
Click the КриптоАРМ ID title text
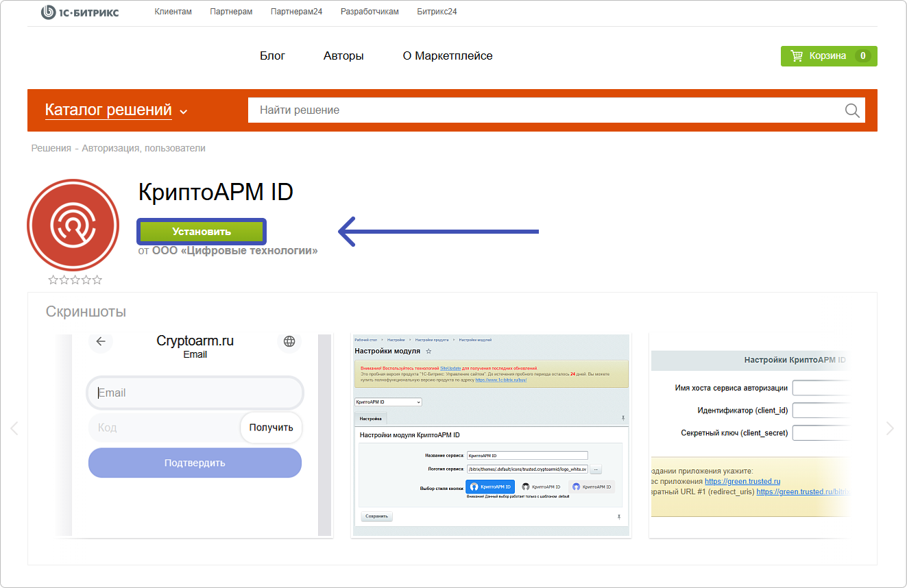pyautogui.click(x=216, y=192)
